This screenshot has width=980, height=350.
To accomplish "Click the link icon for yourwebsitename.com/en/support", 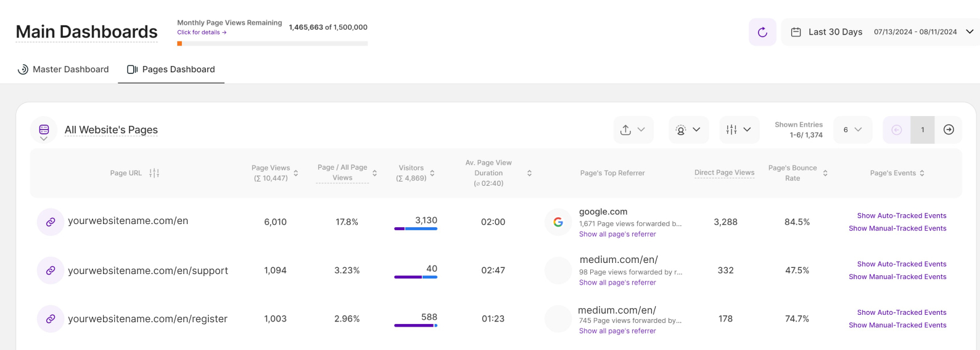I will click(51, 270).
